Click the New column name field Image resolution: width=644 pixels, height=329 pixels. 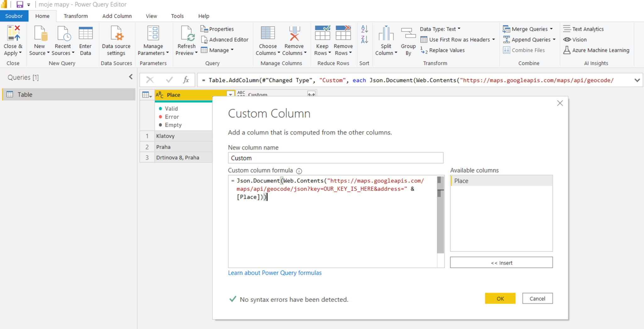(x=336, y=158)
